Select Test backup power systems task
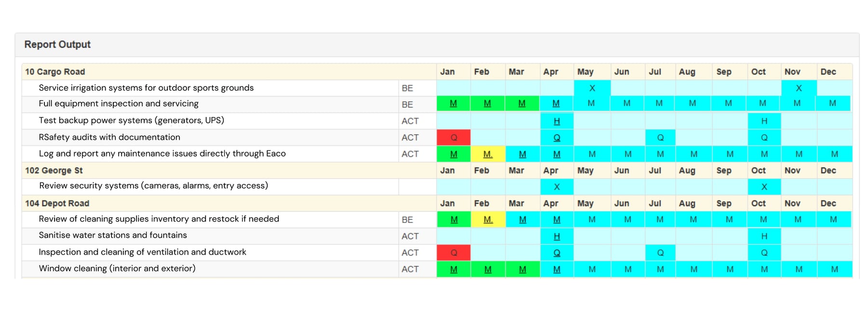868x315 pixels. coord(132,120)
